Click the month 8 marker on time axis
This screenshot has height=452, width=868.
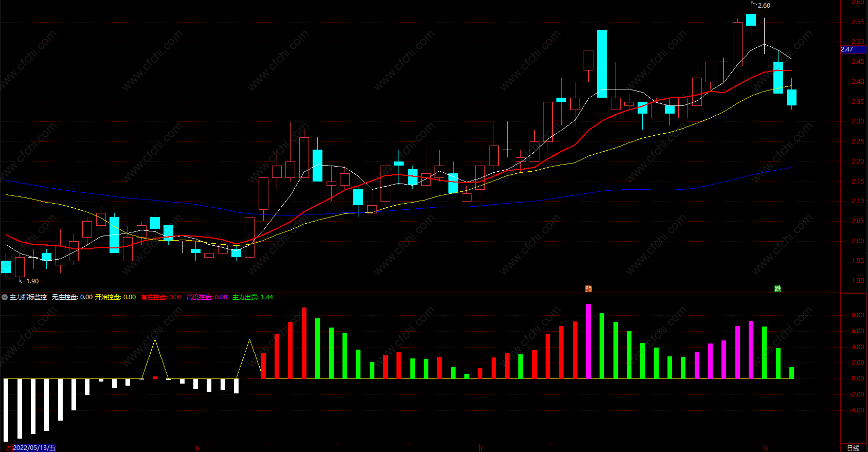click(766, 448)
